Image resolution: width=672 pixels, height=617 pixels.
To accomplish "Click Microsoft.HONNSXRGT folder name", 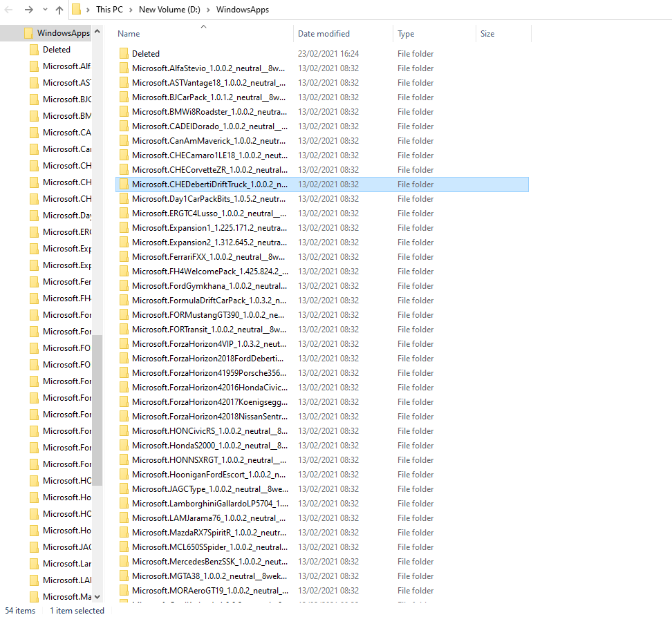I will coord(209,460).
